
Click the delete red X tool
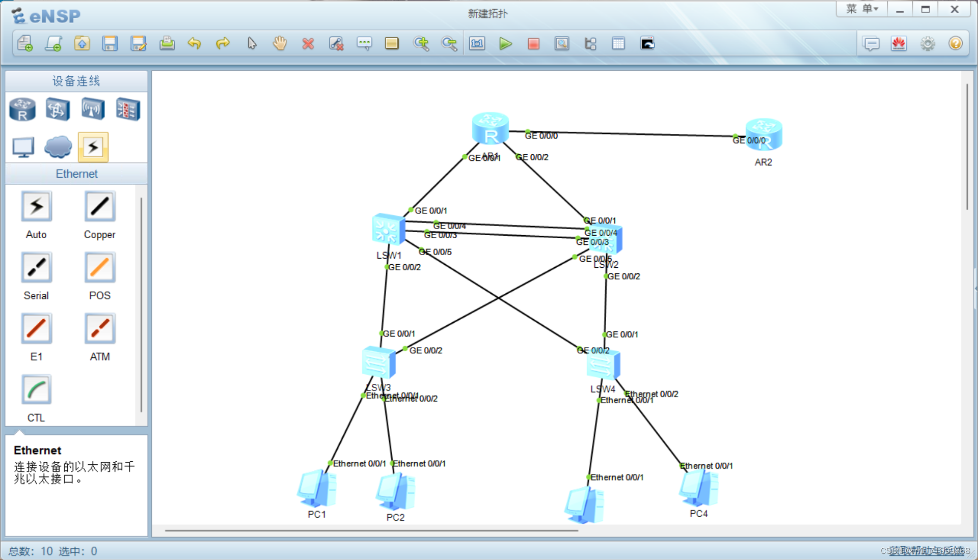pos(308,44)
